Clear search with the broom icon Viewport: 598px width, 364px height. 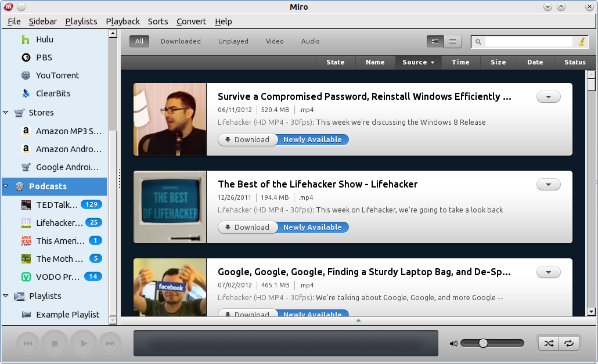tap(582, 42)
